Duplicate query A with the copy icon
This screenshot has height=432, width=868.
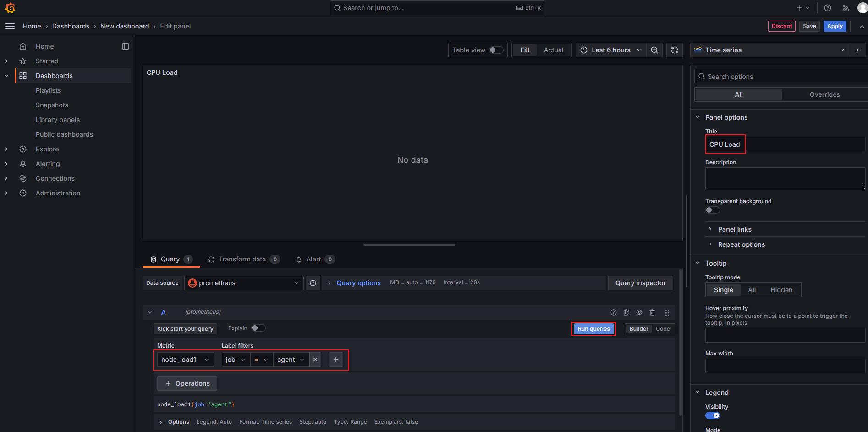[626, 312]
